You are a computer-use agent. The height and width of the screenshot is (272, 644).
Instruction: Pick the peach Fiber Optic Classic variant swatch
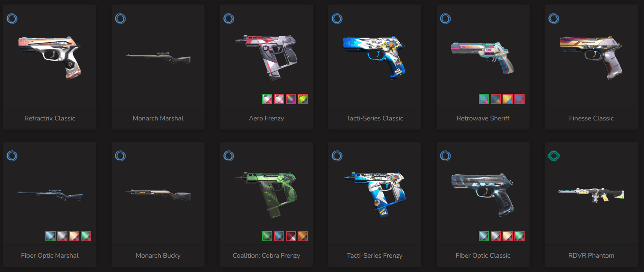click(507, 236)
